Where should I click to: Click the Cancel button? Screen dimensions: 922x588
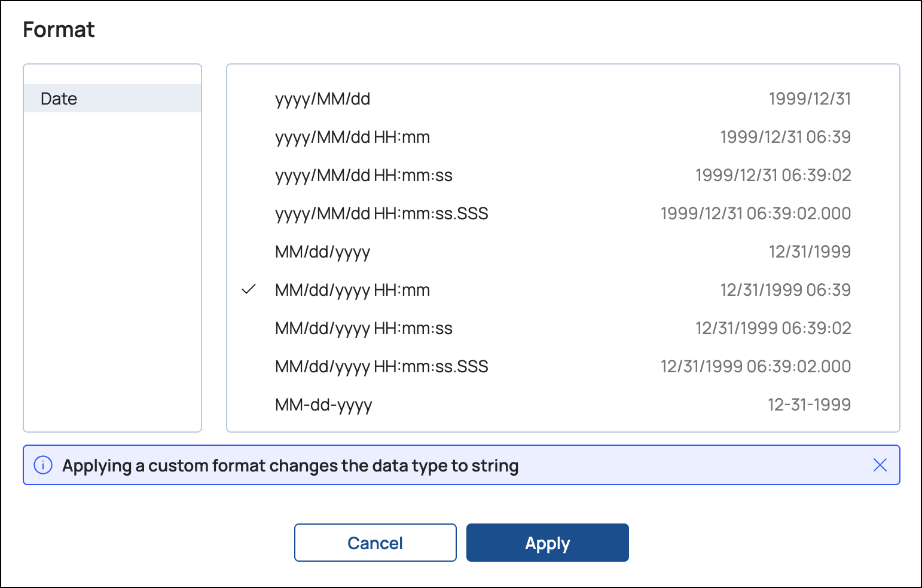(375, 543)
